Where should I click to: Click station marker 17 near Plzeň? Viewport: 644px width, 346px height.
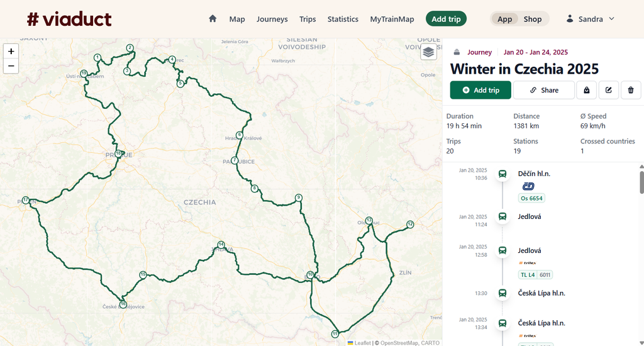pyautogui.click(x=25, y=200)
